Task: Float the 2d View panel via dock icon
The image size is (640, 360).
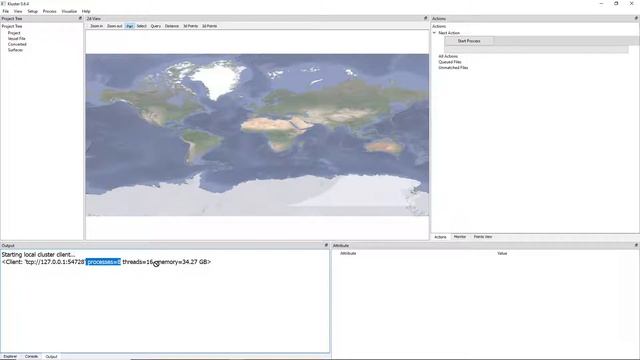Action: click(x=425, y=18)
